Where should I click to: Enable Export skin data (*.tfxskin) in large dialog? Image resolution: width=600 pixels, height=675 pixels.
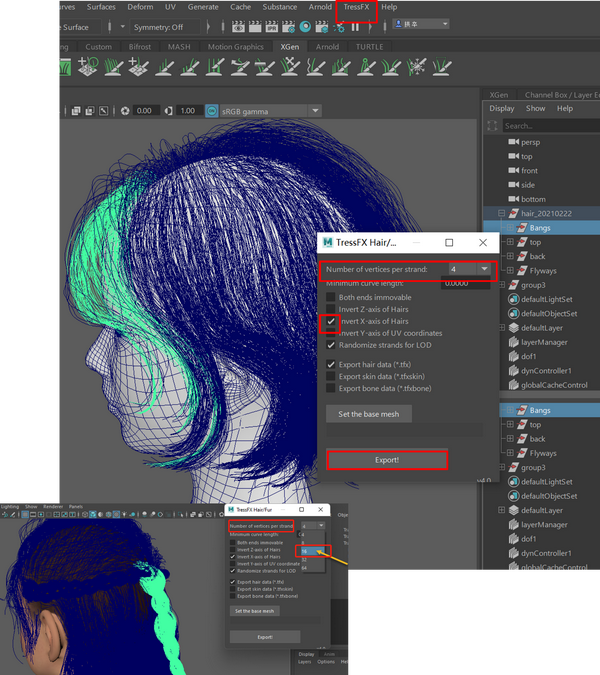tap(331, 376)
